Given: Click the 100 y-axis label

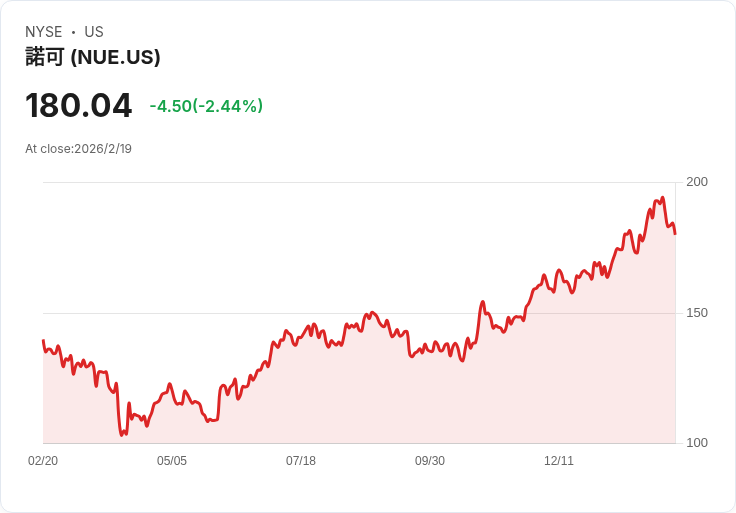Looking at the screenshot, I should point(697,443).
